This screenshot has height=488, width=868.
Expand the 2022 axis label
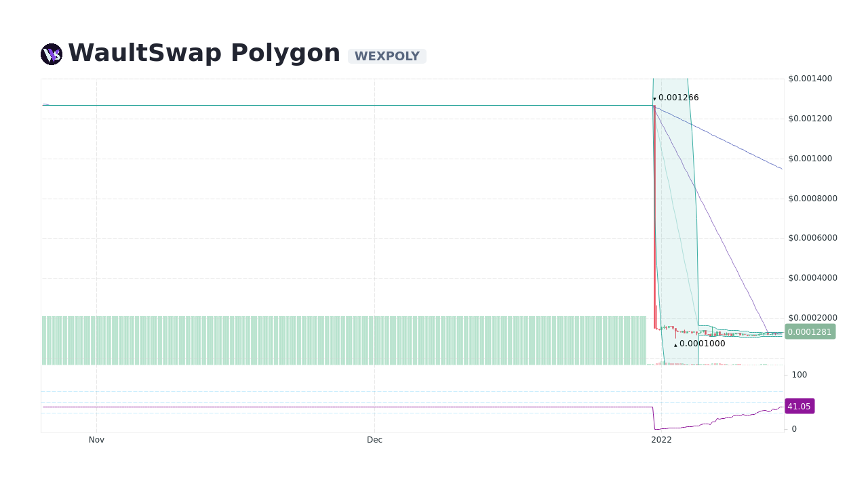pos(662,439)
